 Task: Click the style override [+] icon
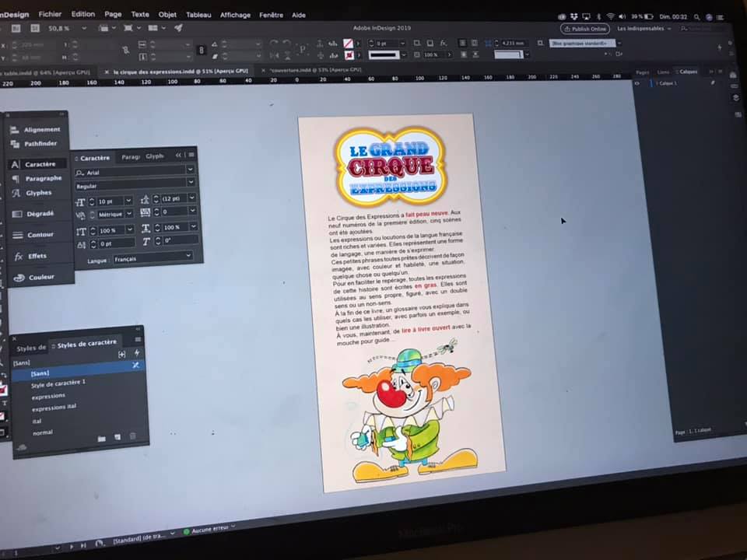pyautogui.click(x=122, y=354)
